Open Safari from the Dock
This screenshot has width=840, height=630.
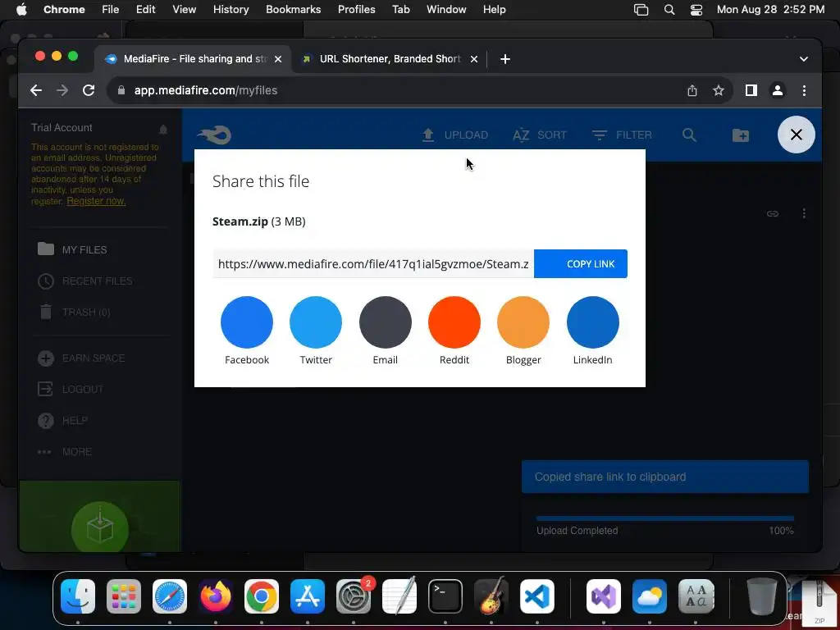click(x=170, y=596)
